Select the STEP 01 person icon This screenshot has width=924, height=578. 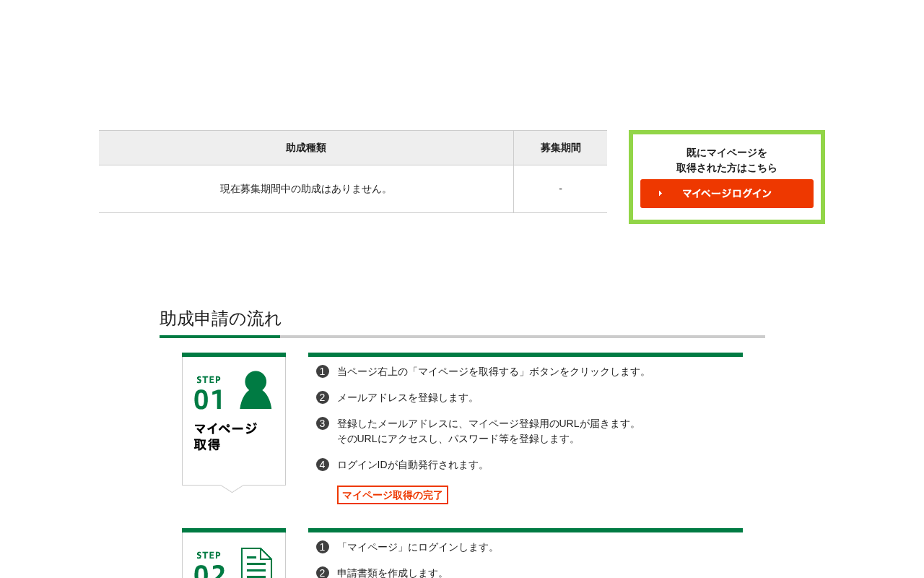[x=256, y=390]
